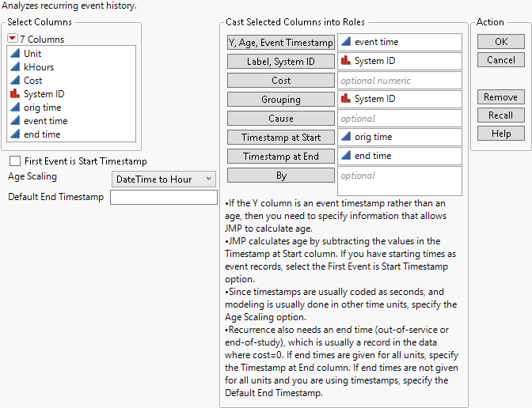Assign column to the Cause role
532x408 pixels.
pos(281,119)
